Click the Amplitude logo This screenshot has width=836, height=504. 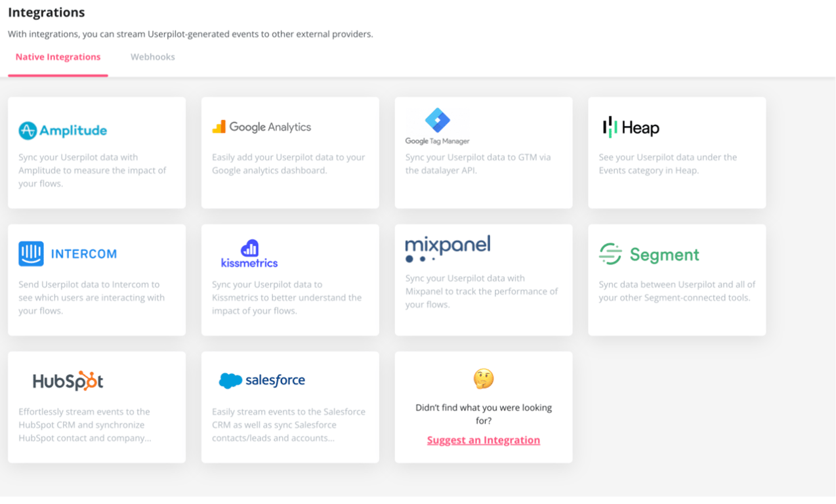click(62, 131)
